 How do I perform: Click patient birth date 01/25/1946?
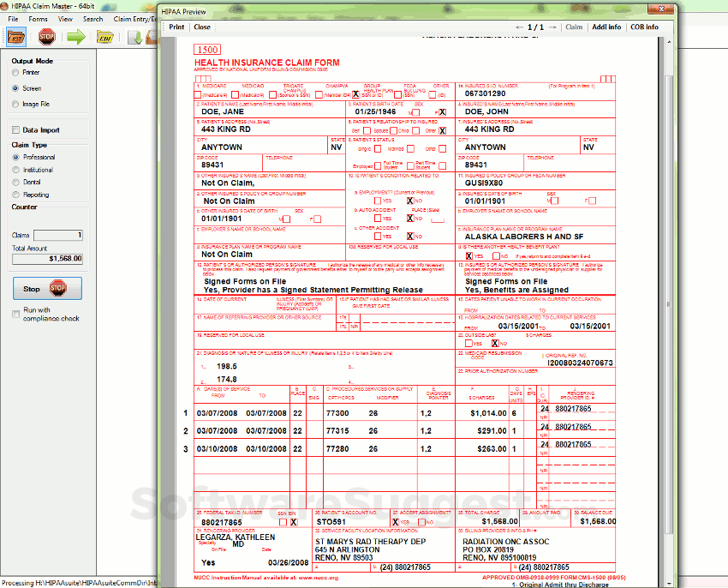coord(376,111)
